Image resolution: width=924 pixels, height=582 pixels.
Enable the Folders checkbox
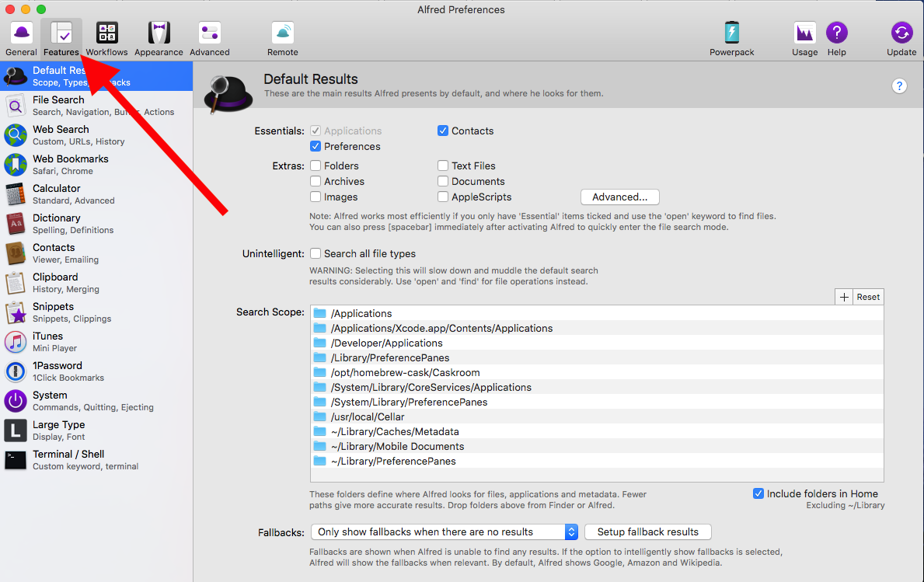[316, 166]
